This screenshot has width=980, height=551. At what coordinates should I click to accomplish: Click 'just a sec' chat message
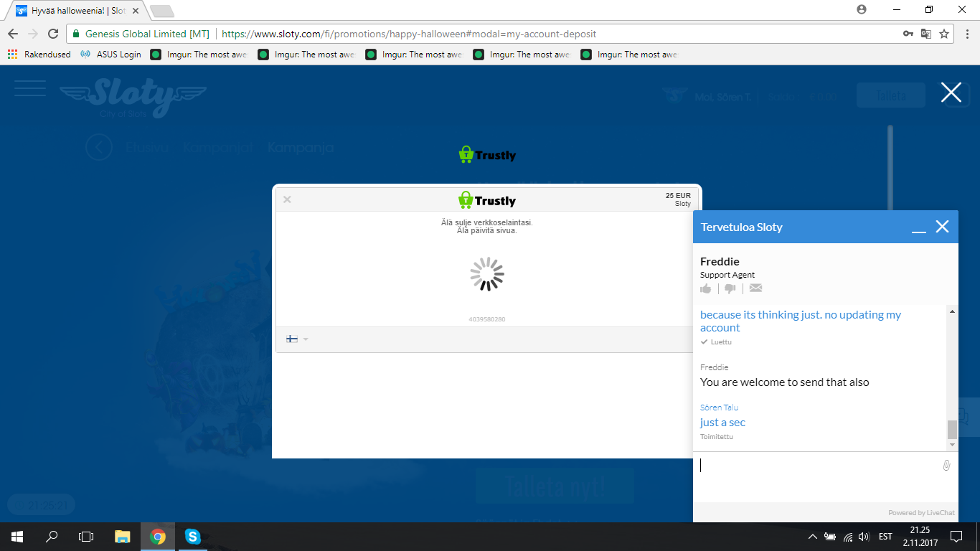pos(722,423)
